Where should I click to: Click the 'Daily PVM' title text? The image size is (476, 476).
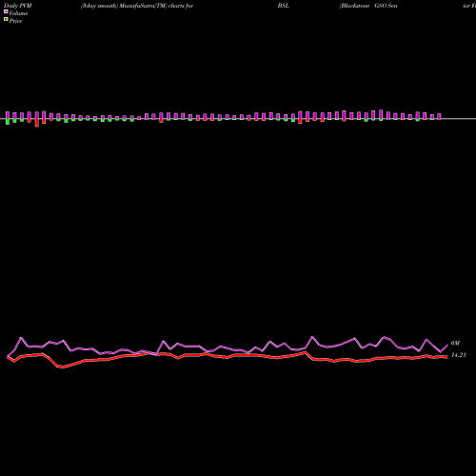18,6
